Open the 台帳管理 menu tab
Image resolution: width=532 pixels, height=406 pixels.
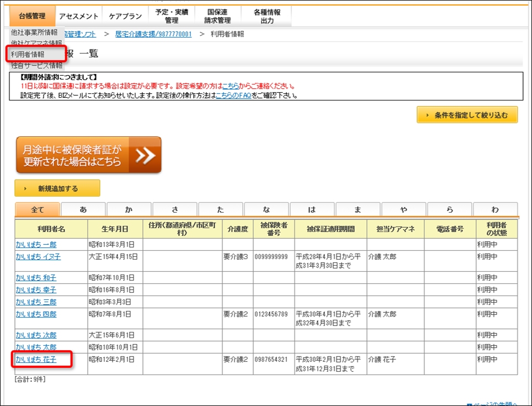pyautogui.click(x=32, y=16)
